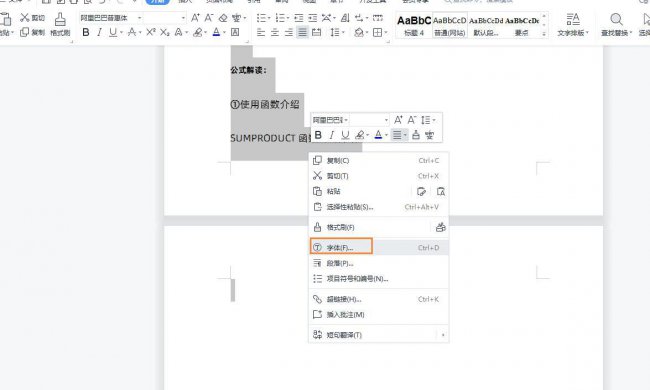Click mini toolbar font color A
Screen dimensions: 650x390
pyautogui.click(x=378, y=135)
